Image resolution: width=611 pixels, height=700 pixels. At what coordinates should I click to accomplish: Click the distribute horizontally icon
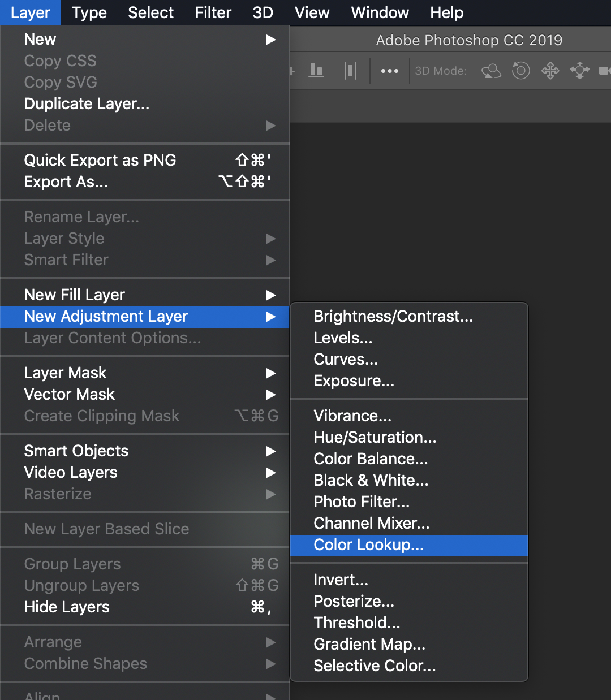350,71
